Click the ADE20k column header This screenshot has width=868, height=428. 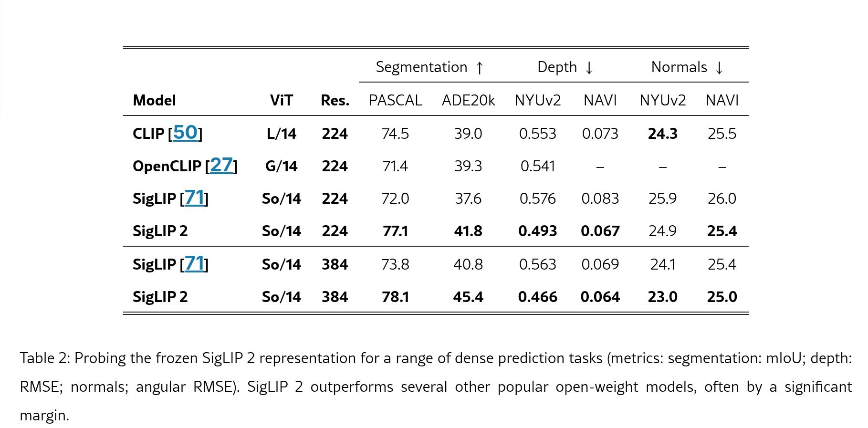pos(468,100)
